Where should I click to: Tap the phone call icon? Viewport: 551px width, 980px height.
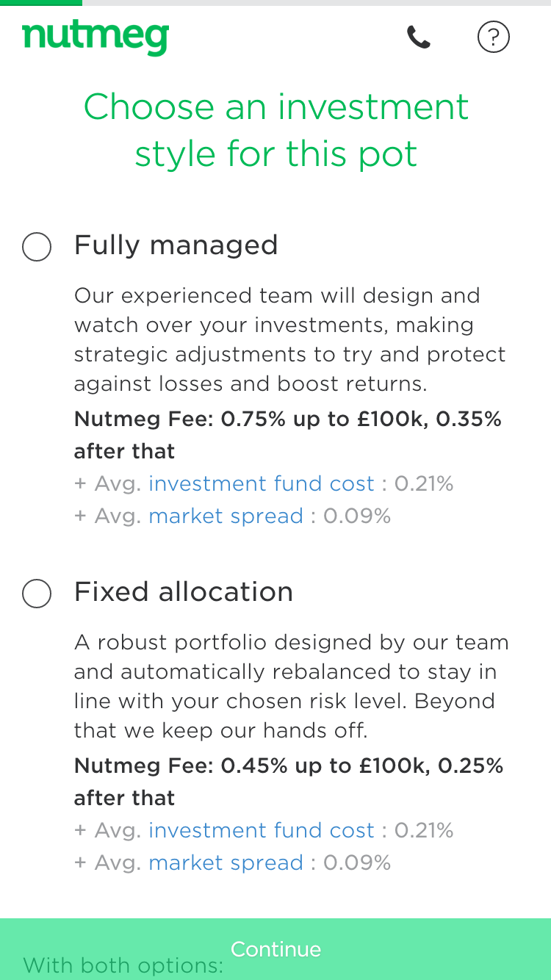419,37
